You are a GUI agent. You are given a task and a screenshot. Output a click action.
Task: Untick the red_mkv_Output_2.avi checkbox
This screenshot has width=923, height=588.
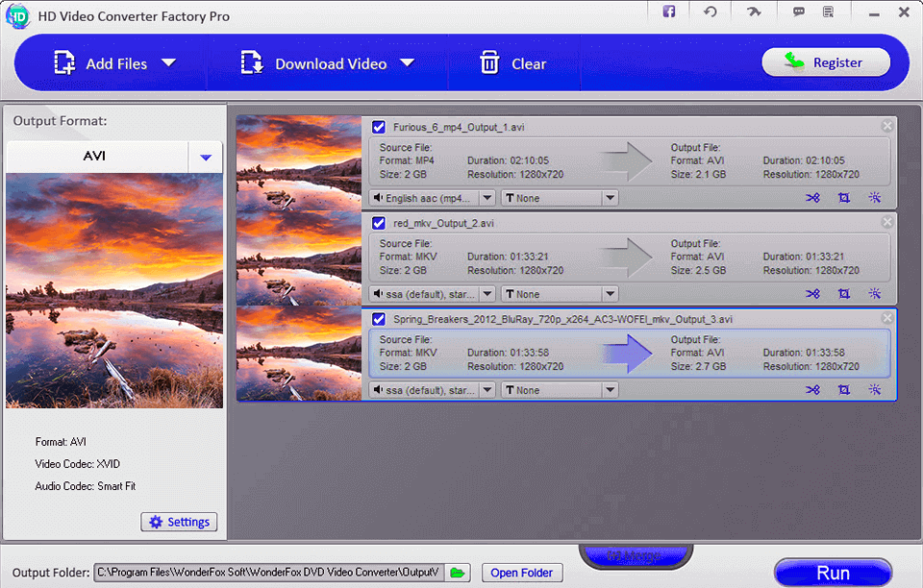378,222
